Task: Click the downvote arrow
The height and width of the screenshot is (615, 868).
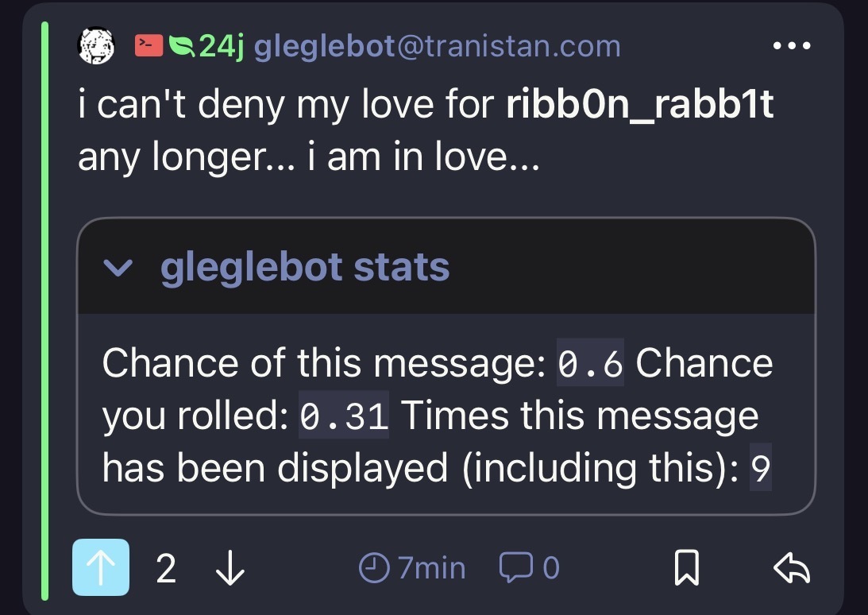Action: point(230,568)
